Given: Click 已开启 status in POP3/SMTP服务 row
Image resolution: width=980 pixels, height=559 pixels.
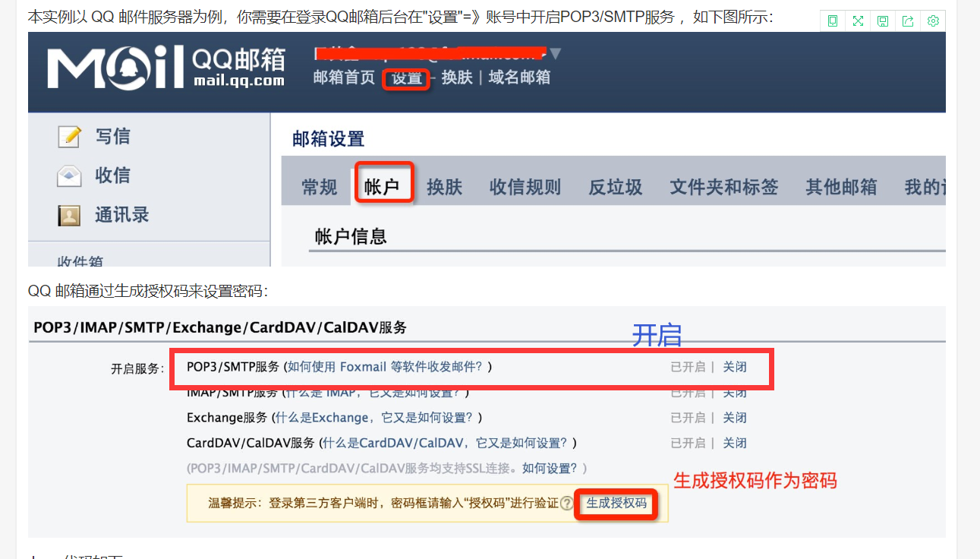Looking at the screenshot, I should 688,367.
